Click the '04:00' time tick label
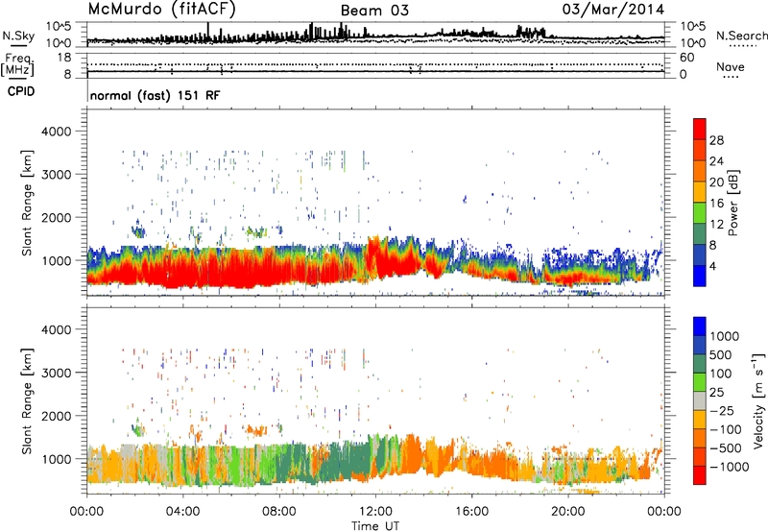The image size is (768, 532). [182, 512]
